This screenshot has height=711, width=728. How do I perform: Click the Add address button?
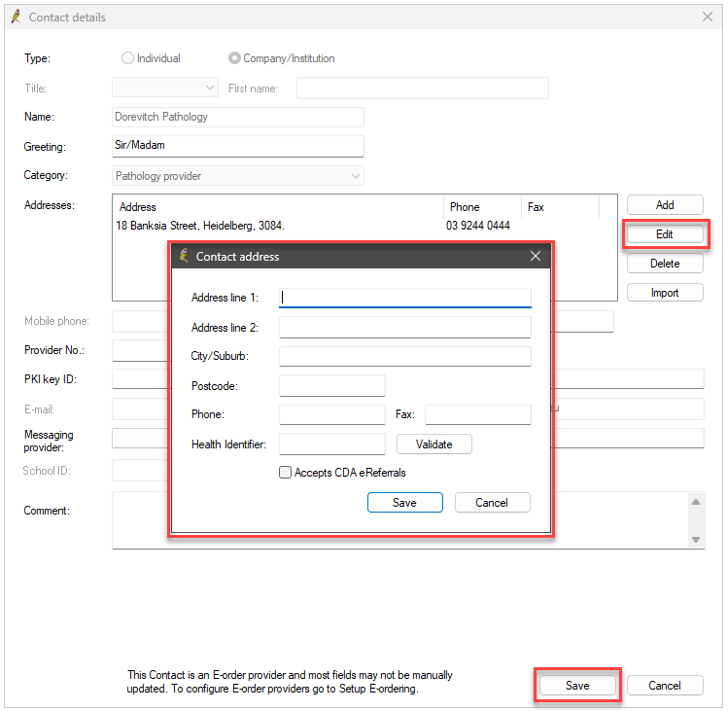(x=665, y=205)
